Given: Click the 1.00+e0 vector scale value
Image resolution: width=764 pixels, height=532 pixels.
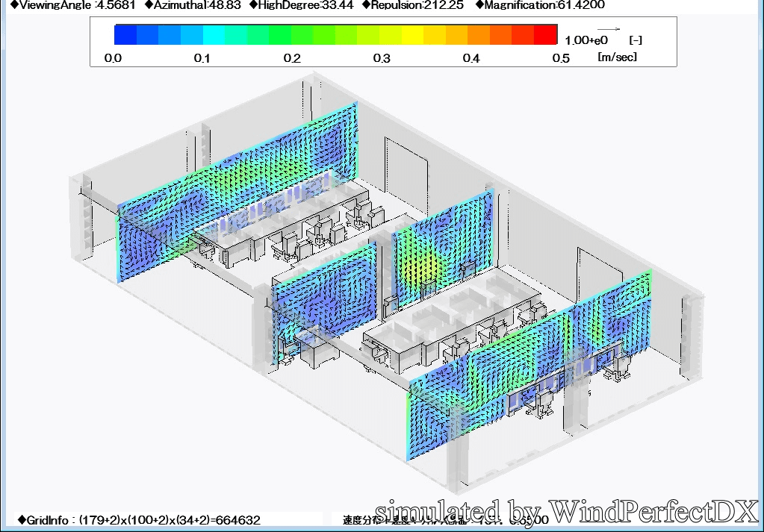Looking at the screenshot, I should [586, 40].
